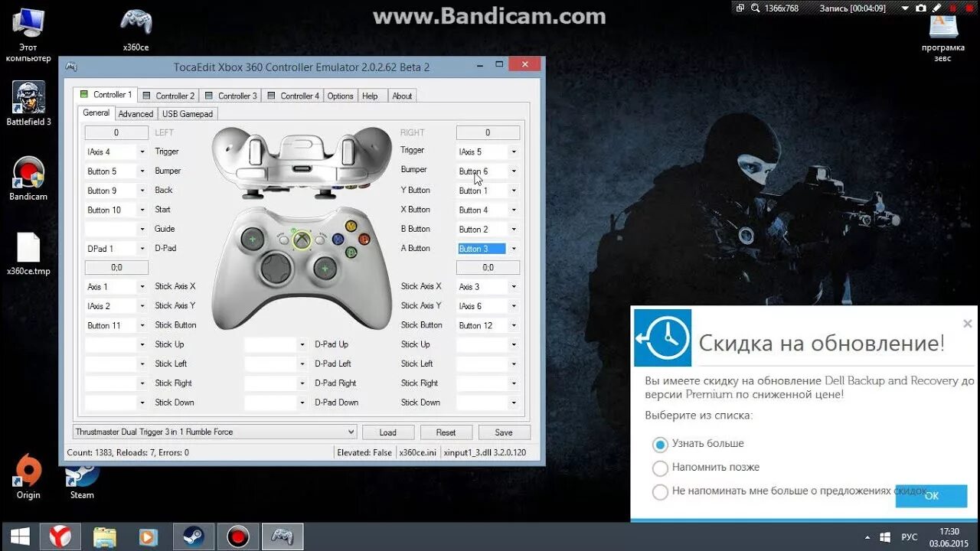Expand left Bumper dropdown showing Button 5

[x=142, y=171]
